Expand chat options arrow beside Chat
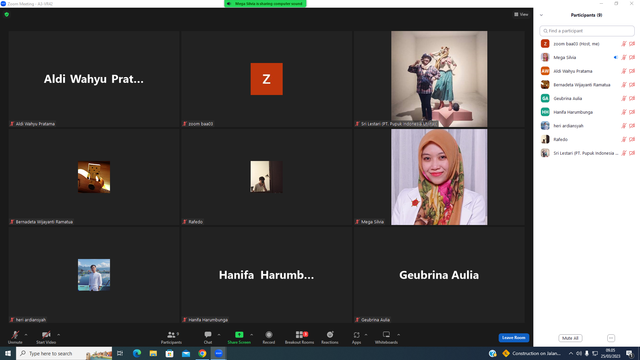 click(x=219, y=335)
